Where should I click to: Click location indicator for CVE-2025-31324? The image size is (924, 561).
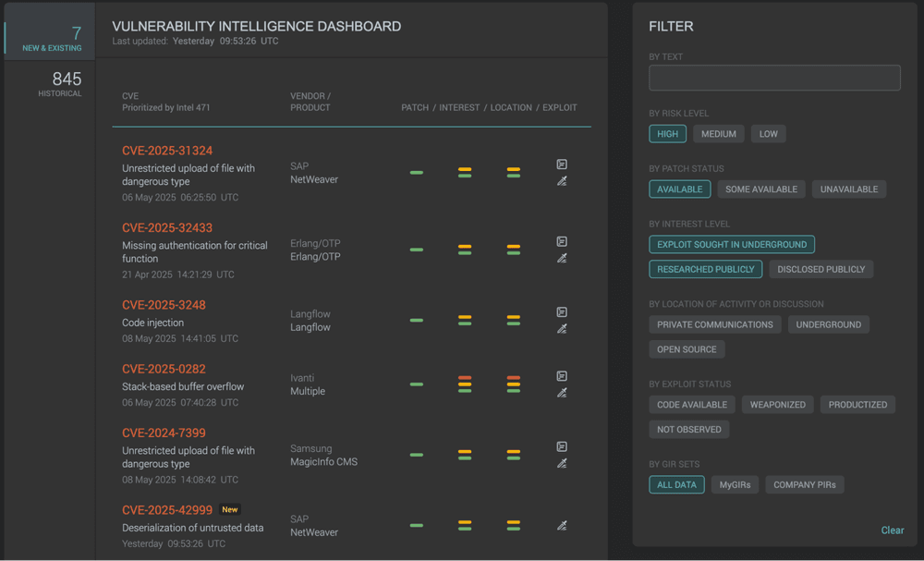coord(513,173)
